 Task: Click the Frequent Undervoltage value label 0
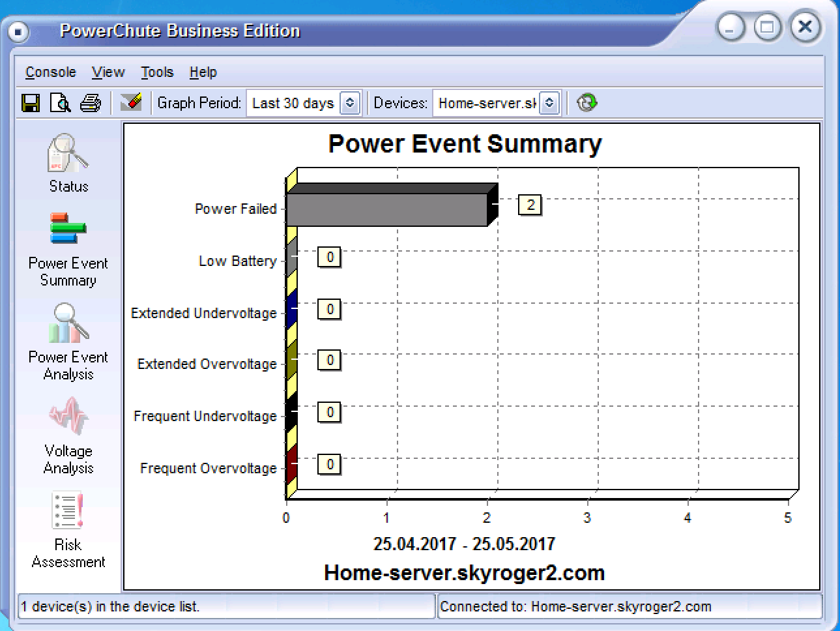pos(330,413)
